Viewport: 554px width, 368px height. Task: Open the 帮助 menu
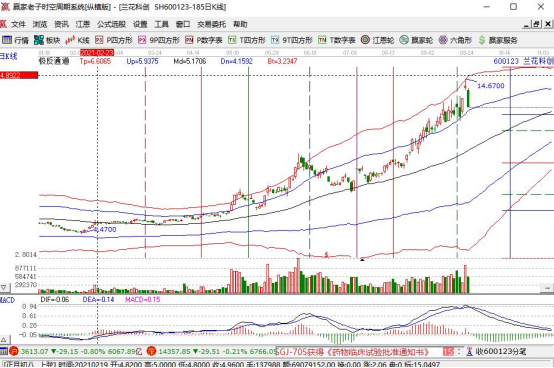(x=240, y=24)
